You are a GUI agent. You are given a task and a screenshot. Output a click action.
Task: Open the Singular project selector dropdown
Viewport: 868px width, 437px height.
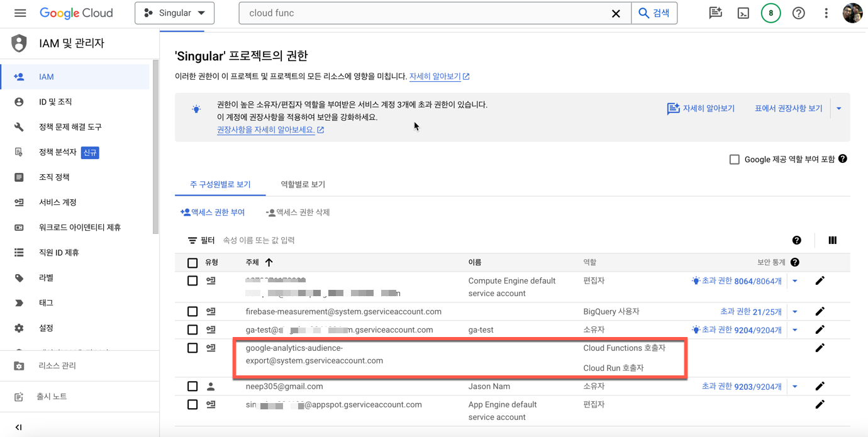click(x=174, y=13)
